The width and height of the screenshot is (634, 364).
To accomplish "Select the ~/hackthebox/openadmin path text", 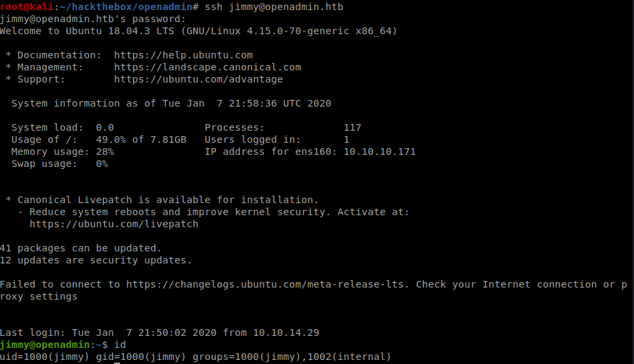I will coord(126,7).
